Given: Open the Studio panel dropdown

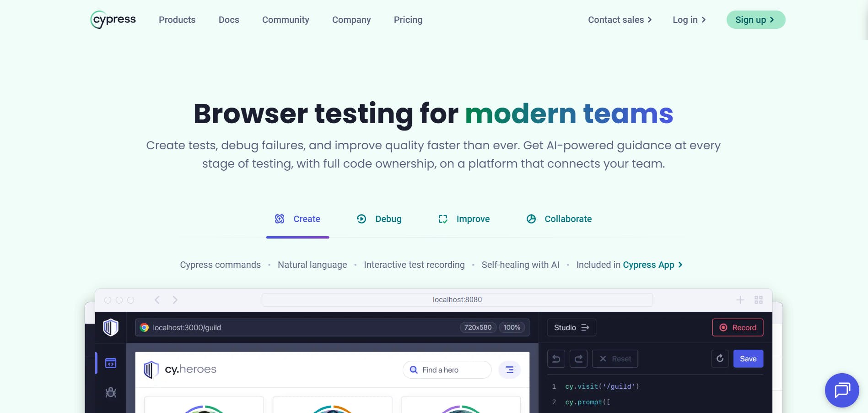Looking at the screenshot, I should [571, 327].
